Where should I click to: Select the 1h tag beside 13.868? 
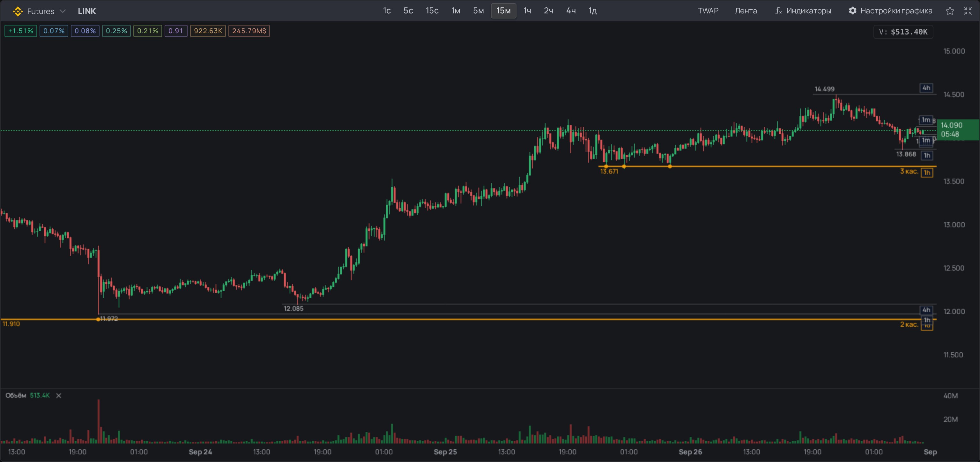click(x=927, y=155)
